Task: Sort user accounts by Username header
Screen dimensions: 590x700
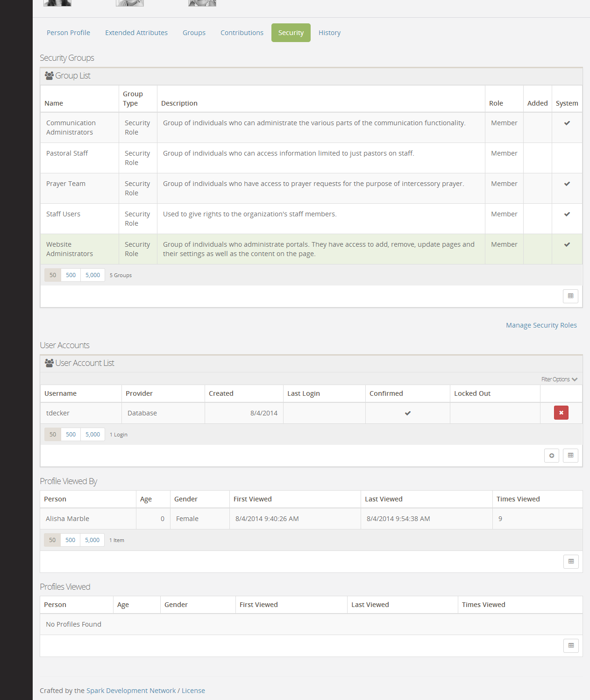Action: tap(60, 393)
